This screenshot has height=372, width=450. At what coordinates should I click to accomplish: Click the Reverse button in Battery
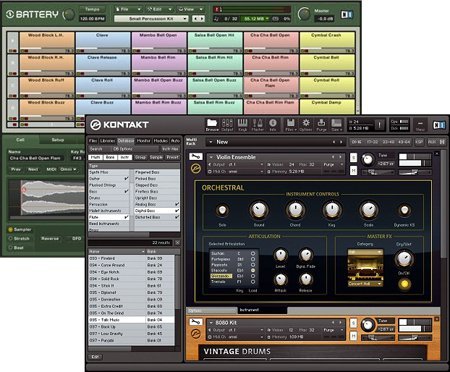(50, 239)
